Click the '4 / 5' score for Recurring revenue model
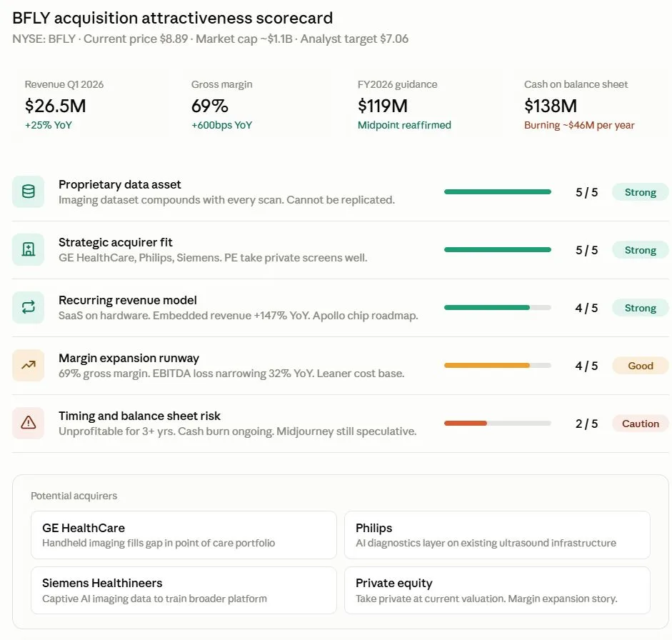This screenshot has height=640, width=672. pos(586,308)
